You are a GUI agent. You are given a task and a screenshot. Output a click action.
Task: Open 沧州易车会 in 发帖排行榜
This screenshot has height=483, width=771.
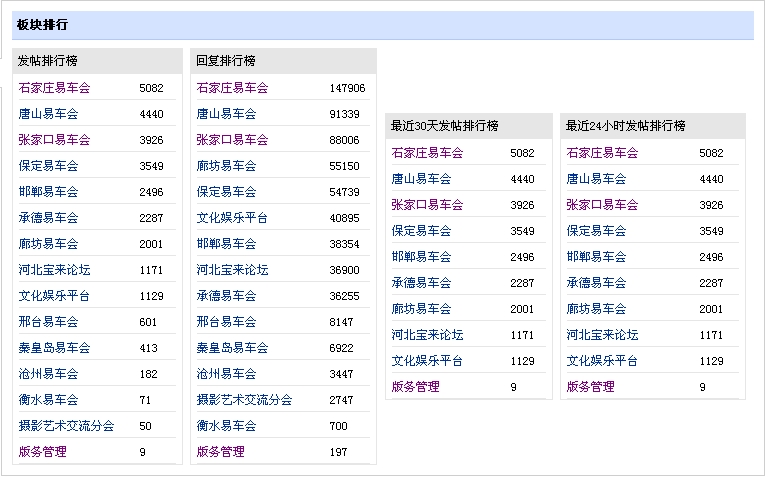click(49, 374)
